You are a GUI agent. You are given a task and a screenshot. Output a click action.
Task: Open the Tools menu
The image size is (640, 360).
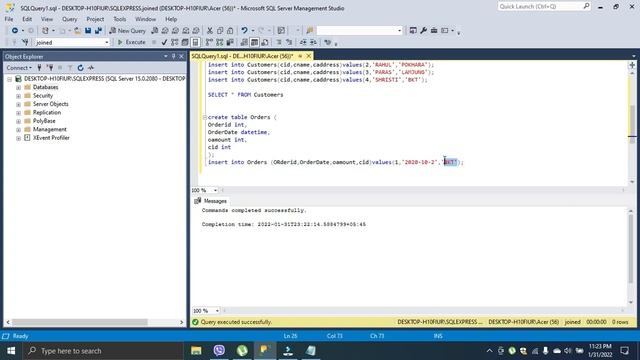click(x=120, y=19)
